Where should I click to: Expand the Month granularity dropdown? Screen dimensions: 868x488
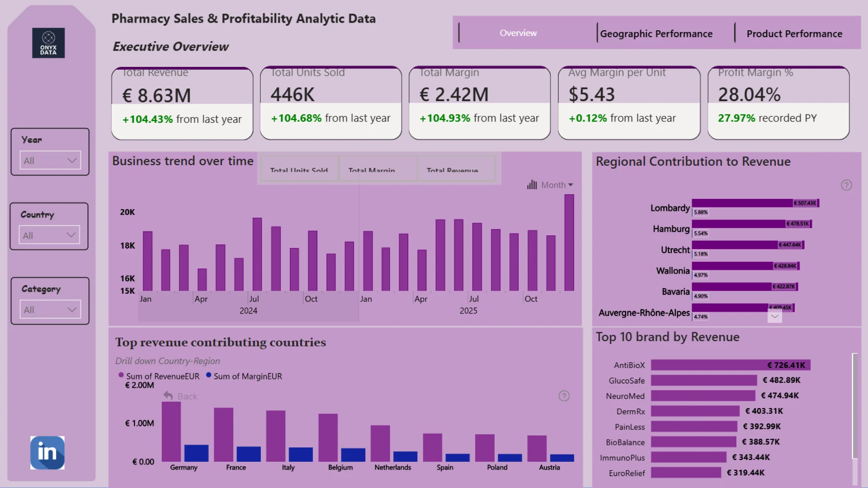tap(571, 185)
